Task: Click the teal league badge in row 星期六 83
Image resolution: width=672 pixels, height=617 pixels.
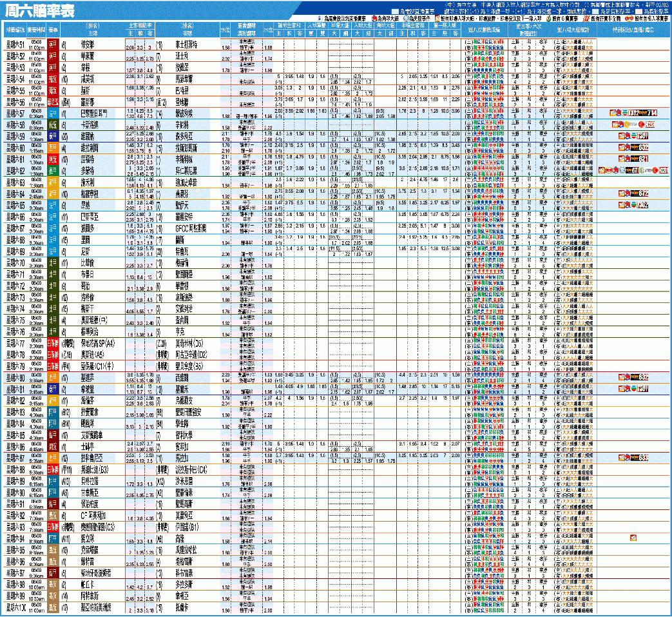Action: click(53, 413)
